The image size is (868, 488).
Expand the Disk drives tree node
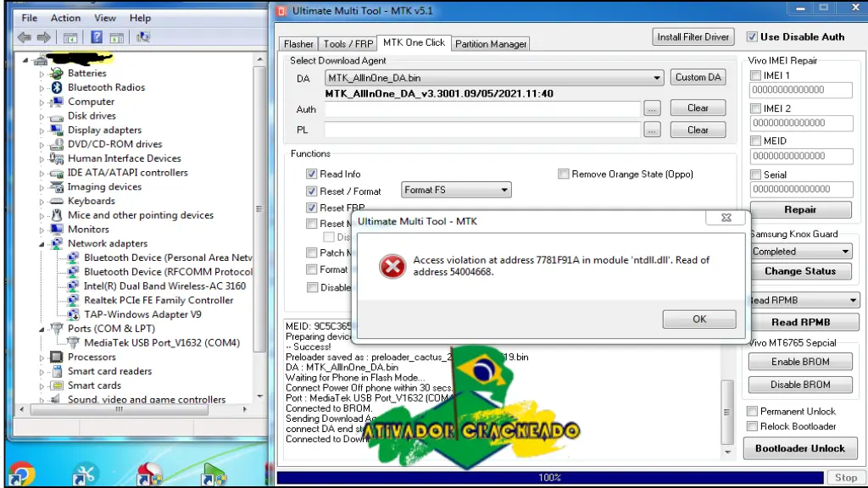point(42,116)
